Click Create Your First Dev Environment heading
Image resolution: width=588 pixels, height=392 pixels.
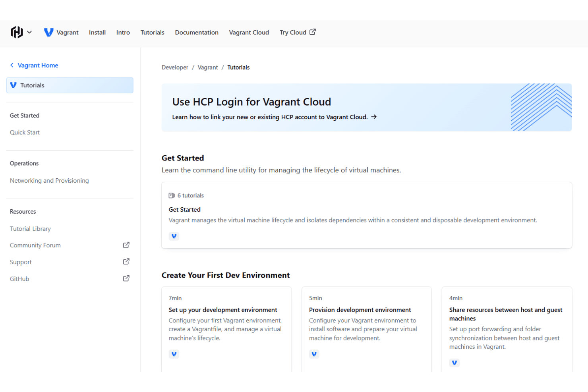click(226, 275)
